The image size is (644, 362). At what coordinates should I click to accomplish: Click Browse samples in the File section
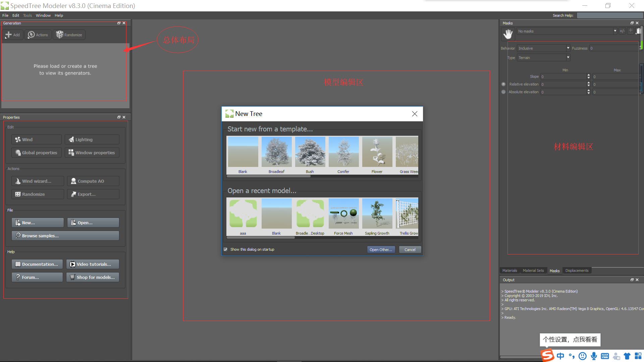click(x=65, y=236)
